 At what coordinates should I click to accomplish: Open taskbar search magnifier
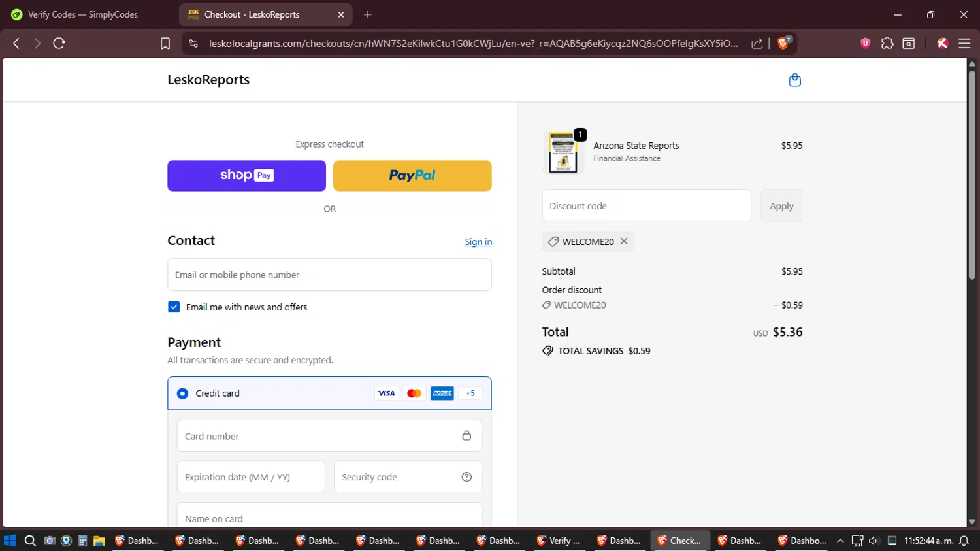(30, 541)
